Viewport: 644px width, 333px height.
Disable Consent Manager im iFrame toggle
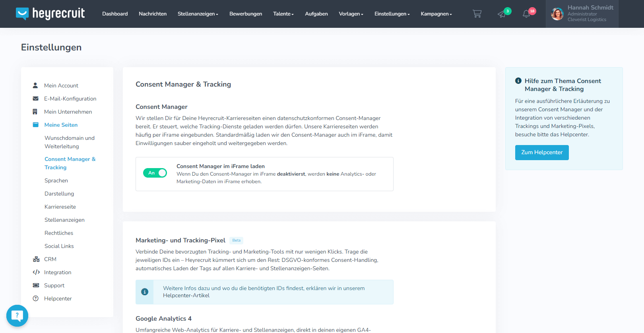[155, 173]
